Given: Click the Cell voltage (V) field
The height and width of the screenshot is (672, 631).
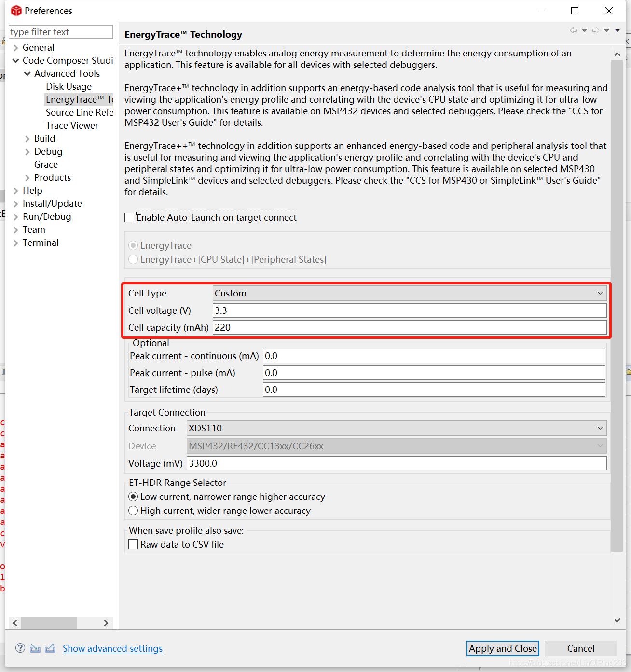Looking at the screenshot, I should point(410,310).
